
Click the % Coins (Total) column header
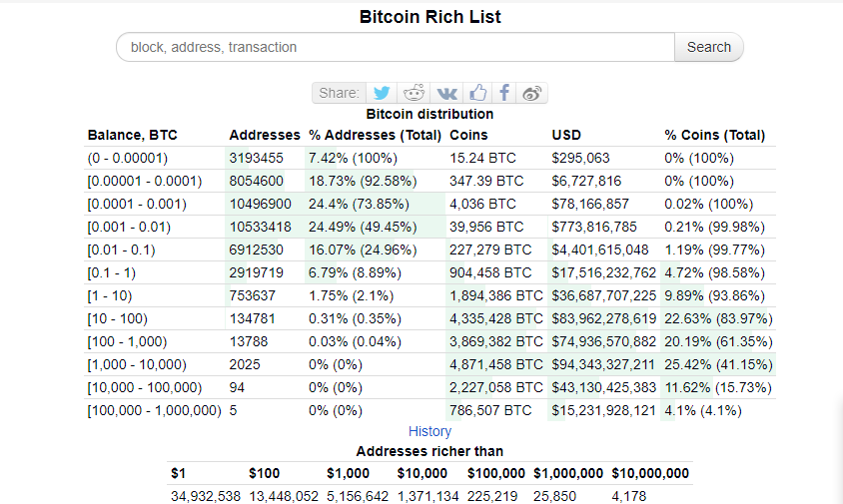714,135
